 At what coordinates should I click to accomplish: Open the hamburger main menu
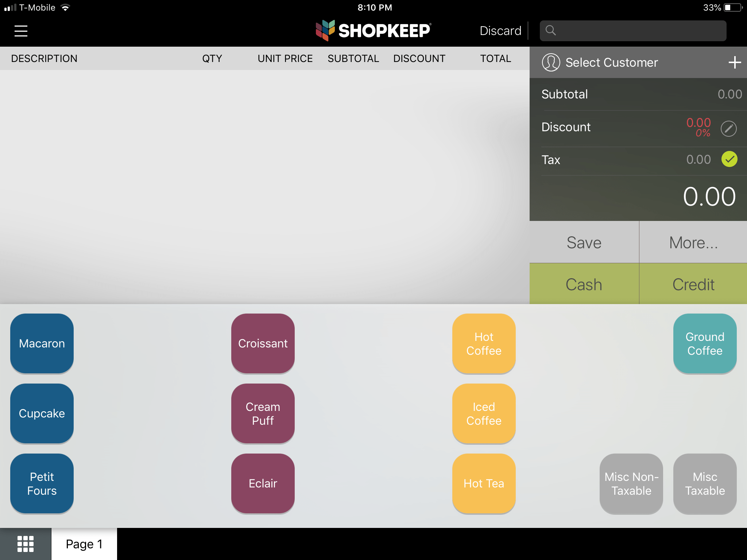(21, 31)
